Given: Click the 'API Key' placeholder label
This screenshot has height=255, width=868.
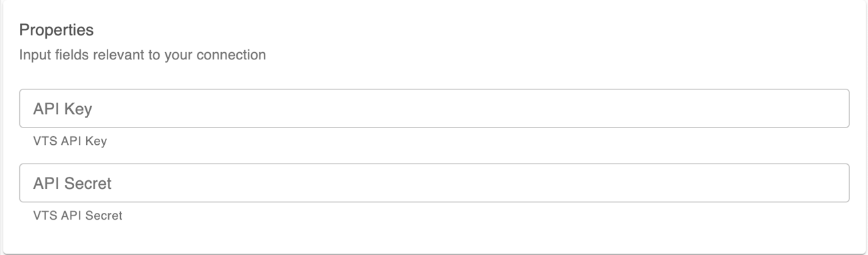Looking at the screenshot, I should (x=61, y=109).
